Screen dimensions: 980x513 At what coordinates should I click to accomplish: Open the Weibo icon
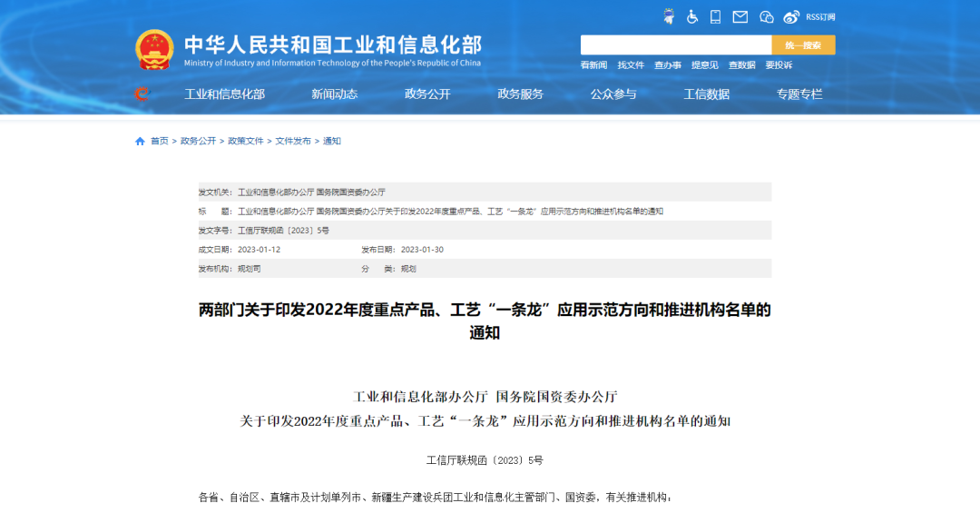[791, 16]
